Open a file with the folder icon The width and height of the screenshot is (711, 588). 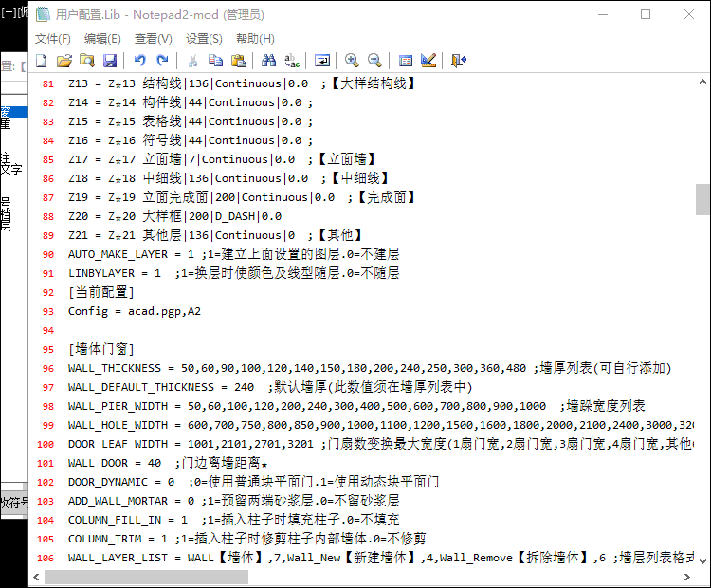click(x=64, y=61)
